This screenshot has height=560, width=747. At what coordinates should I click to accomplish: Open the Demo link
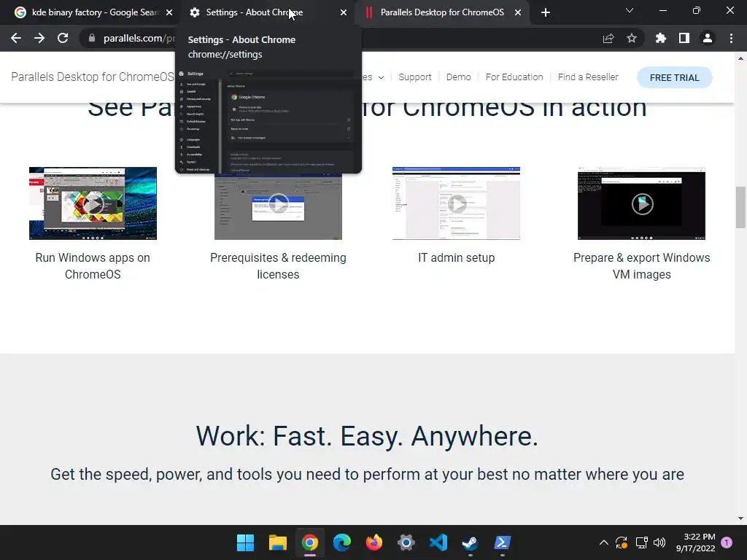pyautogui.click(x=458, y=77)
